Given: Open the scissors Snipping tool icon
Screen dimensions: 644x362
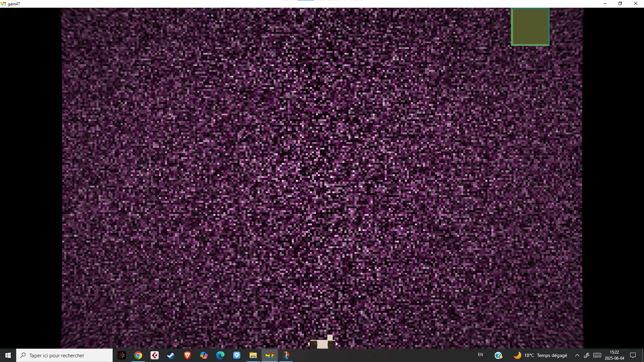Looking at the screenshot, I should pos(286,355).
